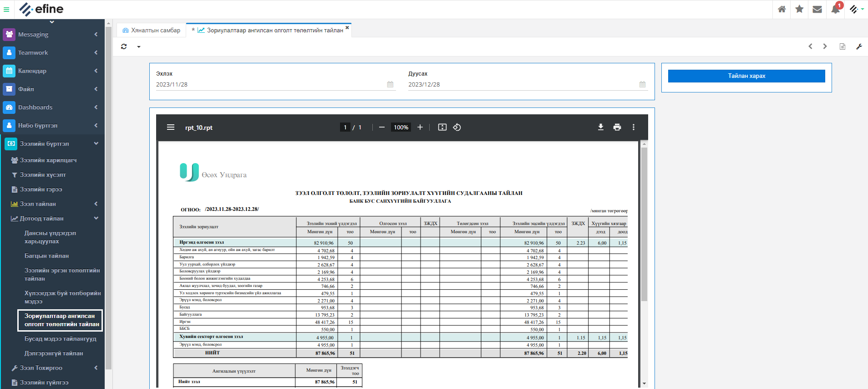Screen dimensions: 868x389
Task: Click the 100% zoom level field
Action: pos(401,128)
